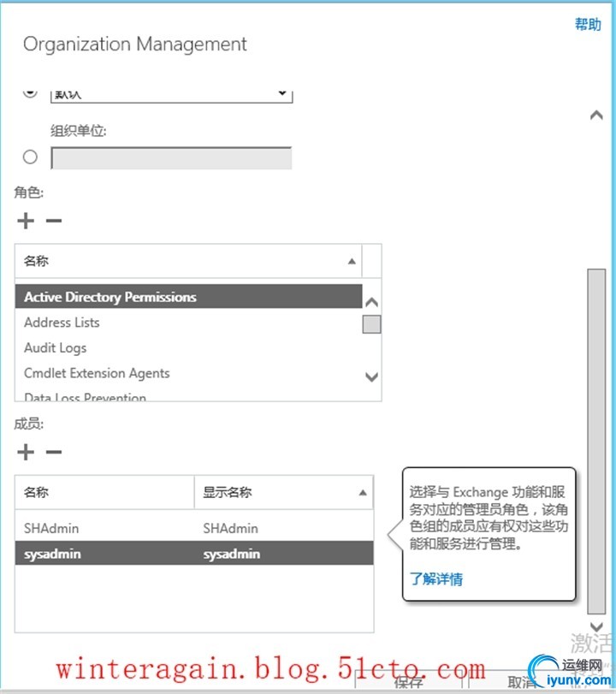Image resolution: width=616 pixels, height=694 pixels.
Task: Click the plus icon to add a role
Action: (26, 221)
